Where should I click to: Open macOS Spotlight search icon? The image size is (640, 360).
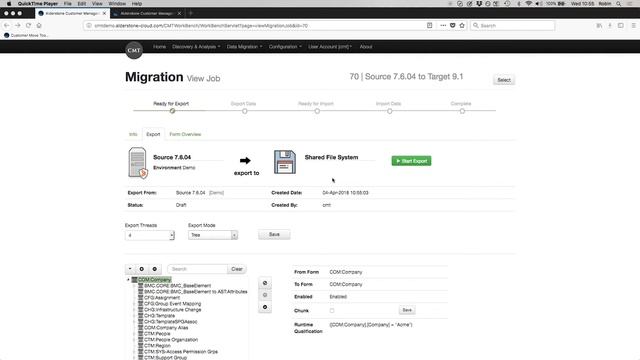click(619, 4)
